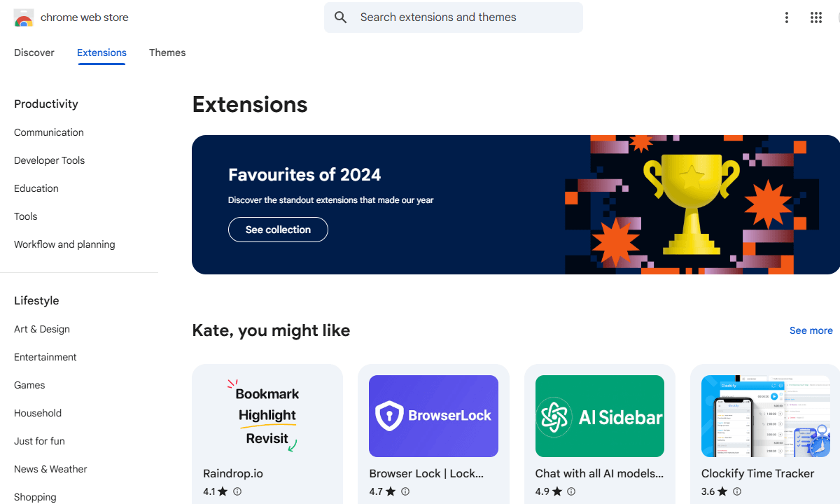Viewport: 840px width, 504px height.
Task: Click the info icon beside Browser Lock's rating
Action: point(404,491)
